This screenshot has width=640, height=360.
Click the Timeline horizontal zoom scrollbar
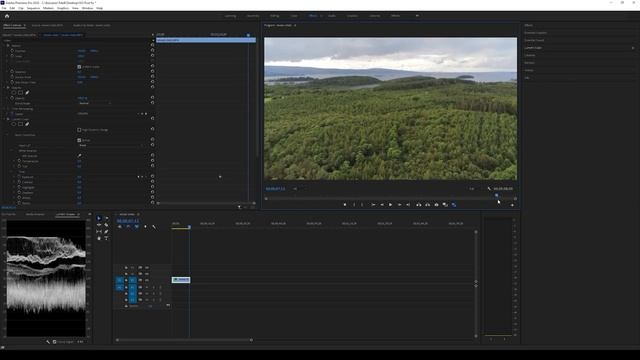184,340
